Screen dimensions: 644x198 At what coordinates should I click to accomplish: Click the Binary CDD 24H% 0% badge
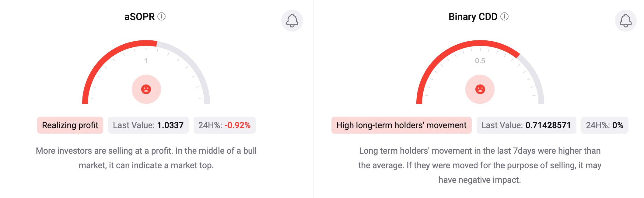(x=604, y=125)
